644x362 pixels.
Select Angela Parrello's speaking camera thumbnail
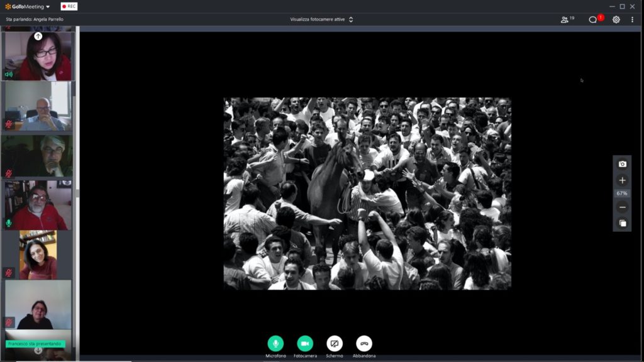pyautogui.click(x=38, y=56)
